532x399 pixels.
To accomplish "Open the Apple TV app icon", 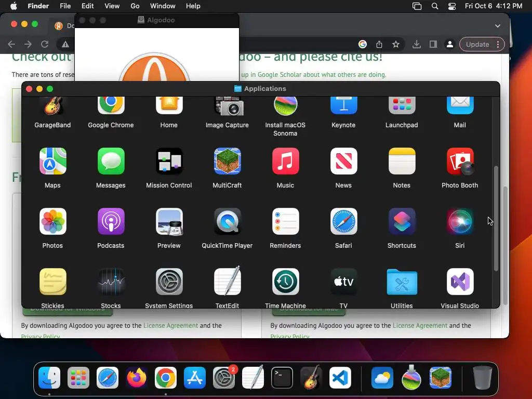I will (344, 282).
